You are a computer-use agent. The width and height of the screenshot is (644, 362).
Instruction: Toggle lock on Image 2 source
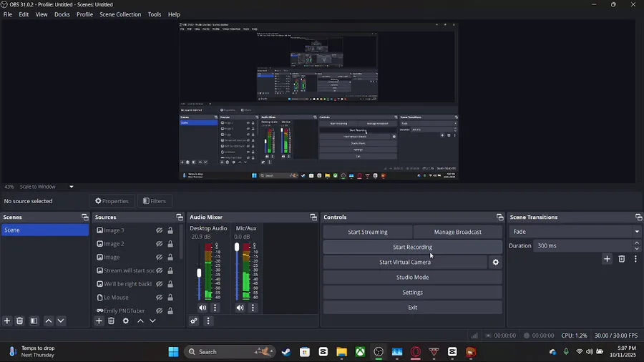click(x=170, y=244)
